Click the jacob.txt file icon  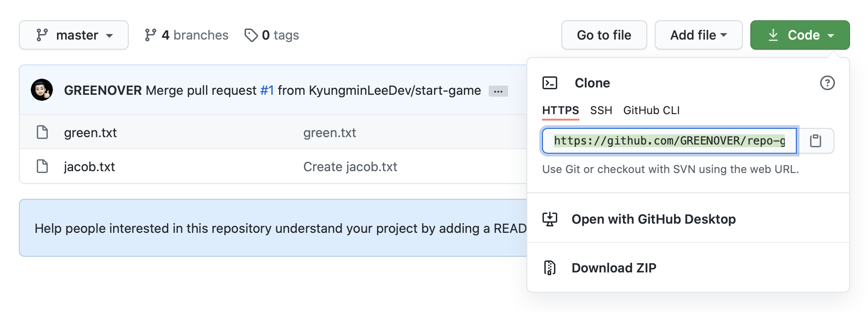42,166
